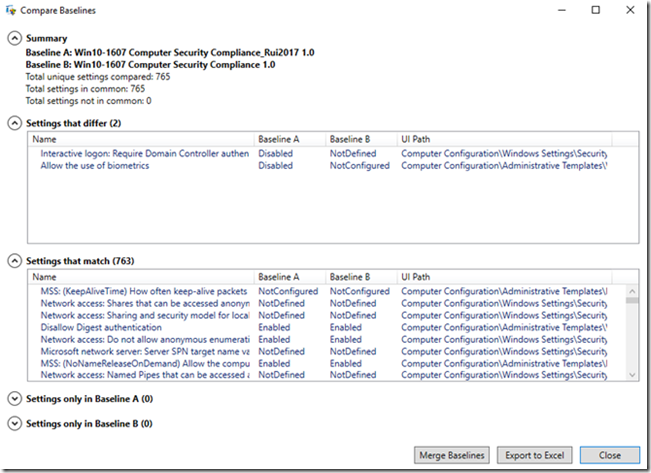Select Allow the use of biometrics row
This screenshot has height=473, width=651.
click(x=333, y=166)
